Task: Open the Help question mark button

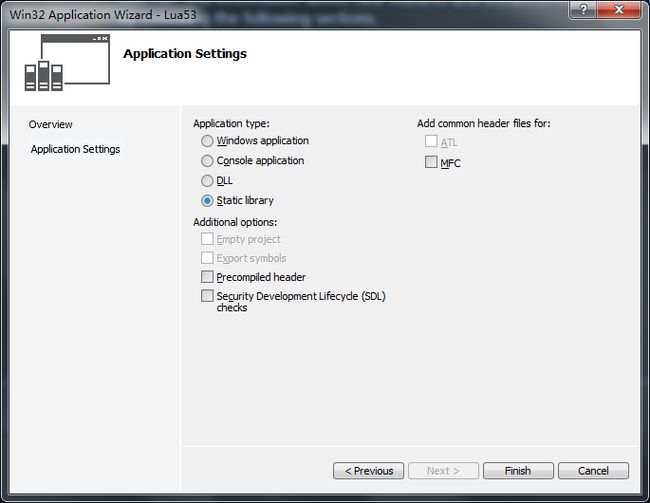Action: coord(583,10)
